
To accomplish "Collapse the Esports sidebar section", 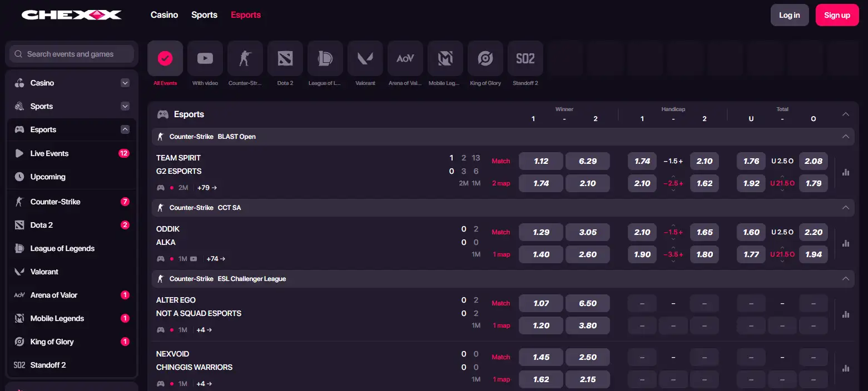I will [125, 129].
